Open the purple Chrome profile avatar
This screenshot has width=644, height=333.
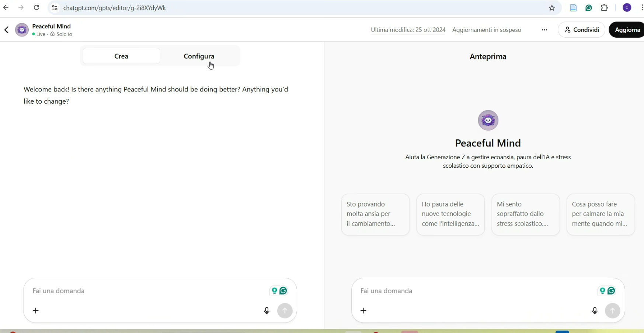(x=627, y=8)
